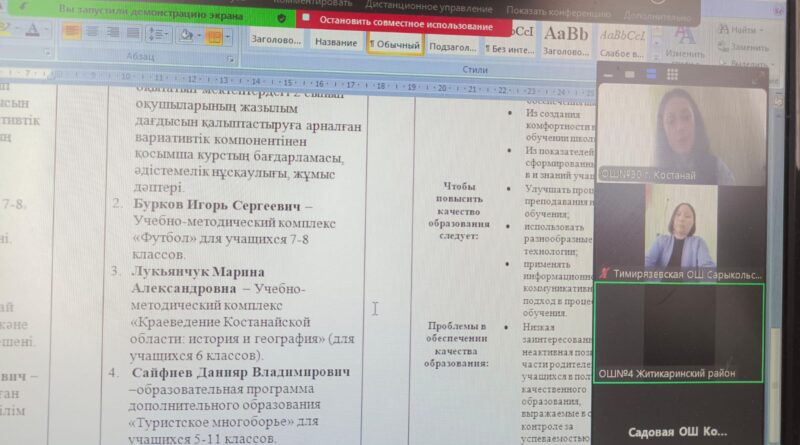800x445 pixels.
Task: Expand the Абзац dialog launcher
Action: point(229,58)
